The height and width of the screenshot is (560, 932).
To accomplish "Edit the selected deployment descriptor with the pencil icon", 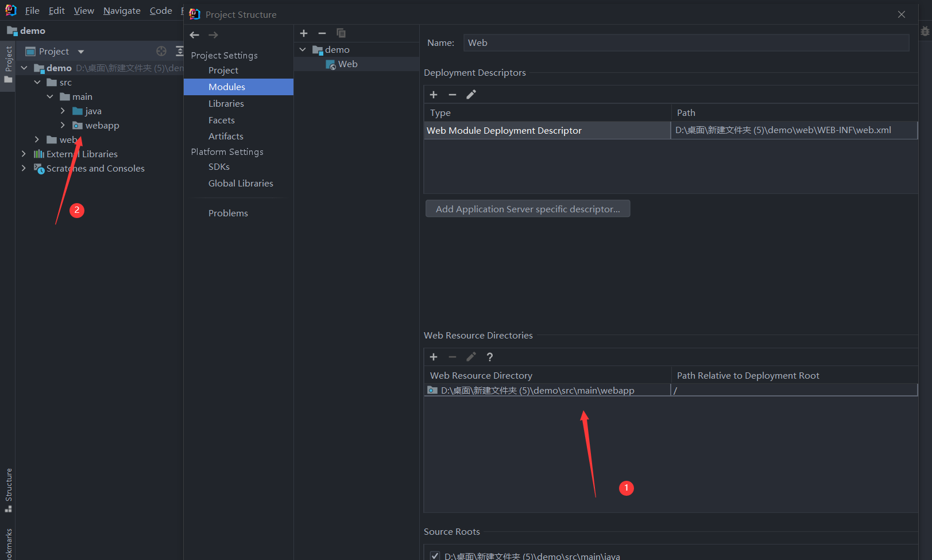I will (471, 95).
